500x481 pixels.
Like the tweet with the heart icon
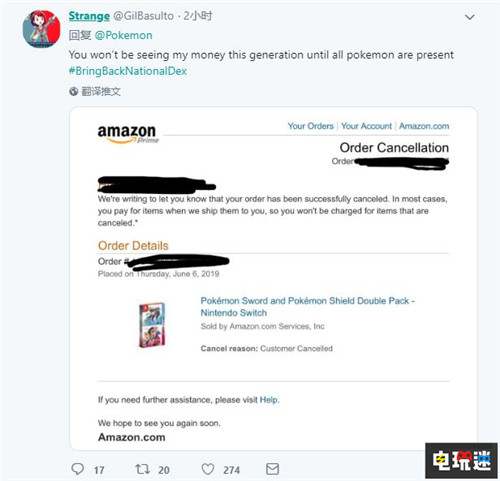tap(208, 469)
